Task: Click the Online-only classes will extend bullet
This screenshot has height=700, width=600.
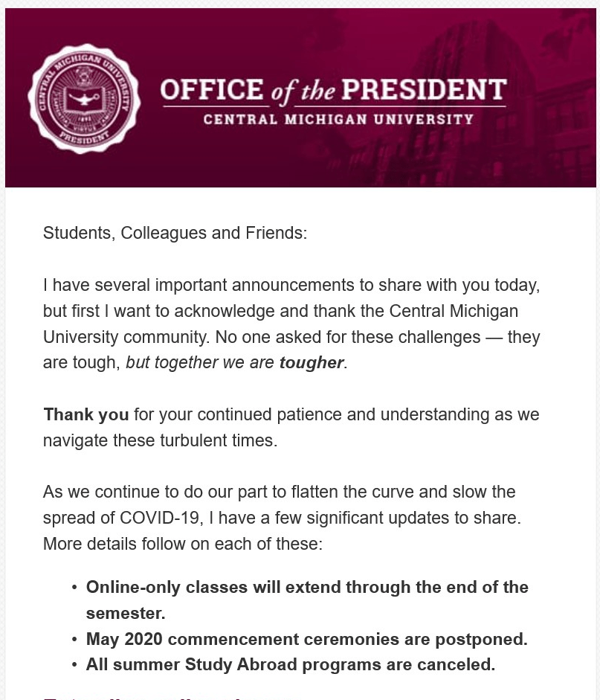Action: pos(307,587)
